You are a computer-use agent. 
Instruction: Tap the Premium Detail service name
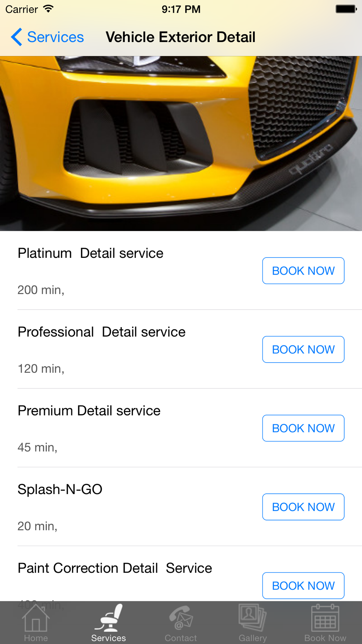89,411
